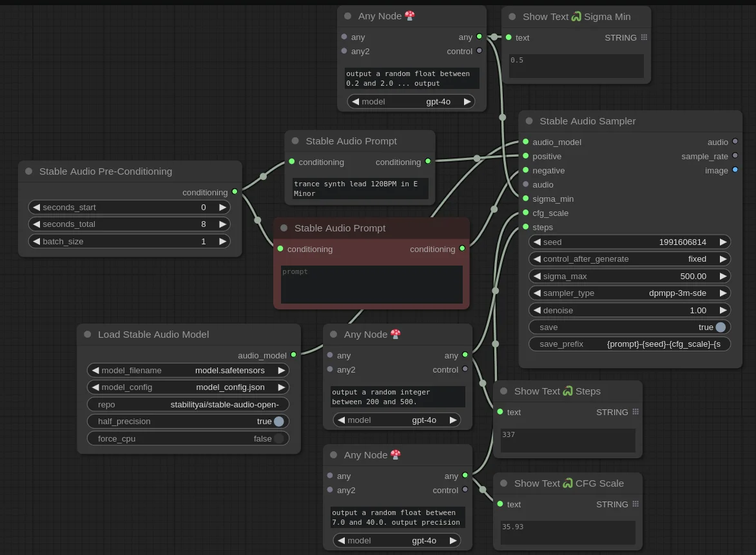
Task: Click the STRING output grid icon on Show Text Steps
Action: pos(635,412)
